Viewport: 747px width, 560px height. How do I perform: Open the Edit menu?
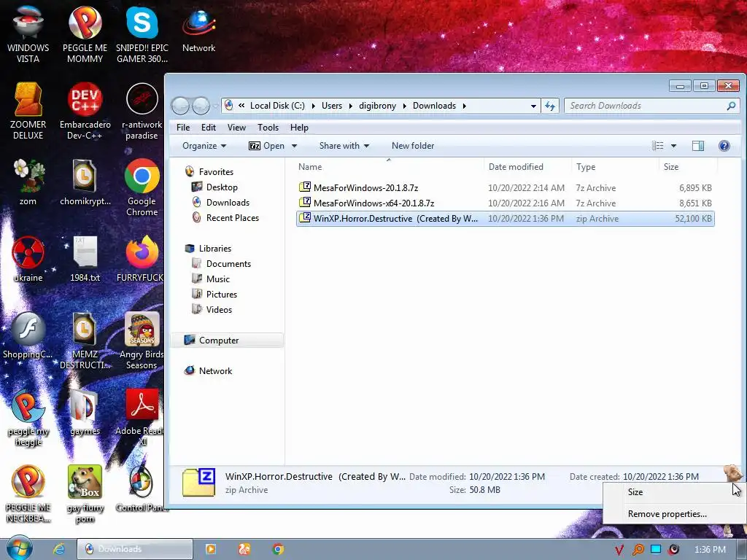pos(208,127)
